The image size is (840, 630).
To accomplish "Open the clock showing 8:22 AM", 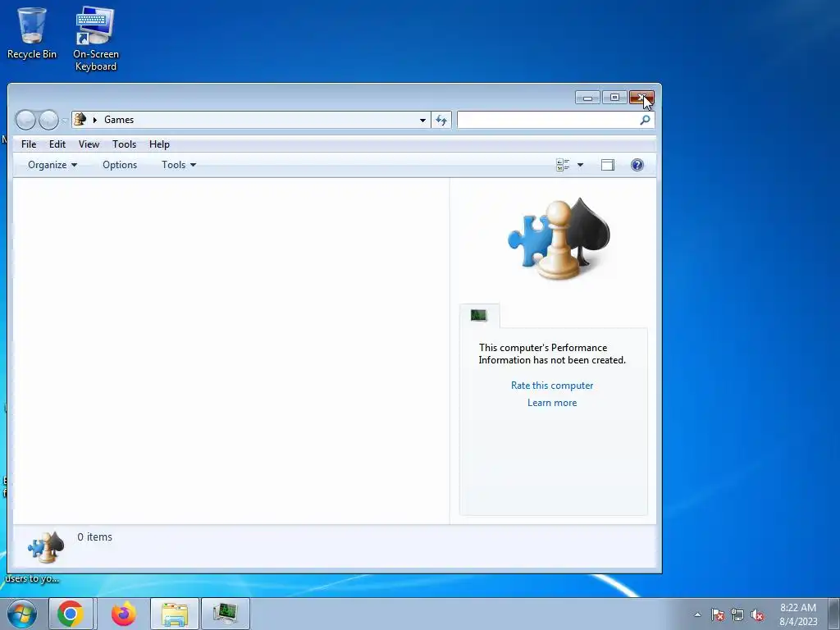I will pyautogui.click(x=798, y=614).
